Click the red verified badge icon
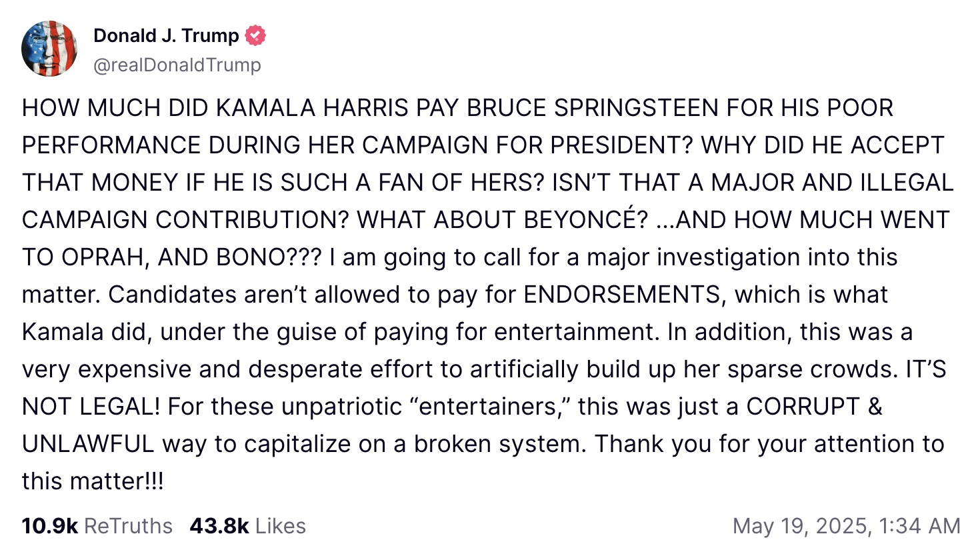This screenshot has height=556, width=980. (x=255, y=35)
